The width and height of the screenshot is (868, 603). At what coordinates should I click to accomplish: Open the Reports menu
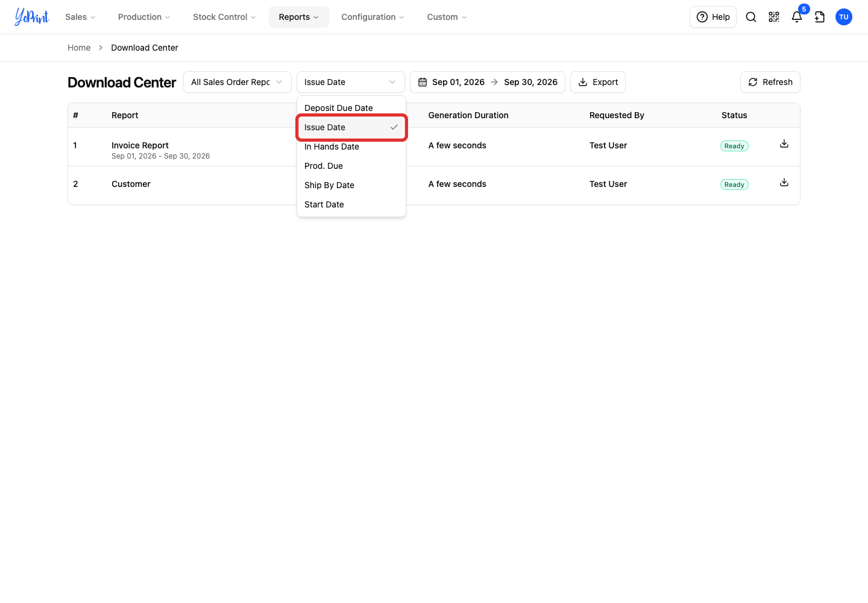click(x=299, y=17)
